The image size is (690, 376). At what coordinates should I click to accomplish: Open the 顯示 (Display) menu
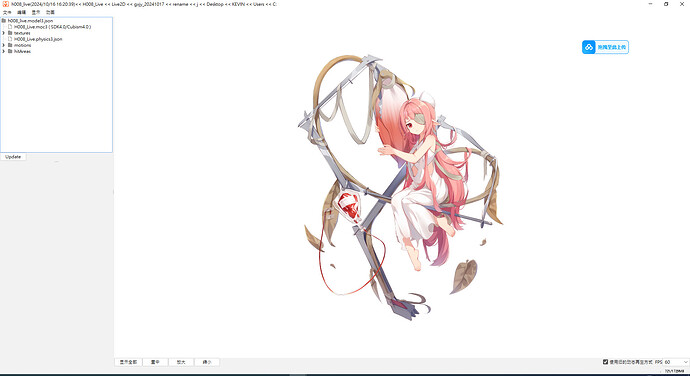point(36,12)
